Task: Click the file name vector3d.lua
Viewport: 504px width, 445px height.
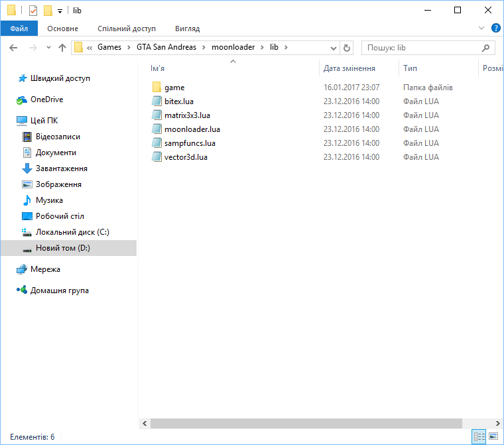Action: [186, 157]
